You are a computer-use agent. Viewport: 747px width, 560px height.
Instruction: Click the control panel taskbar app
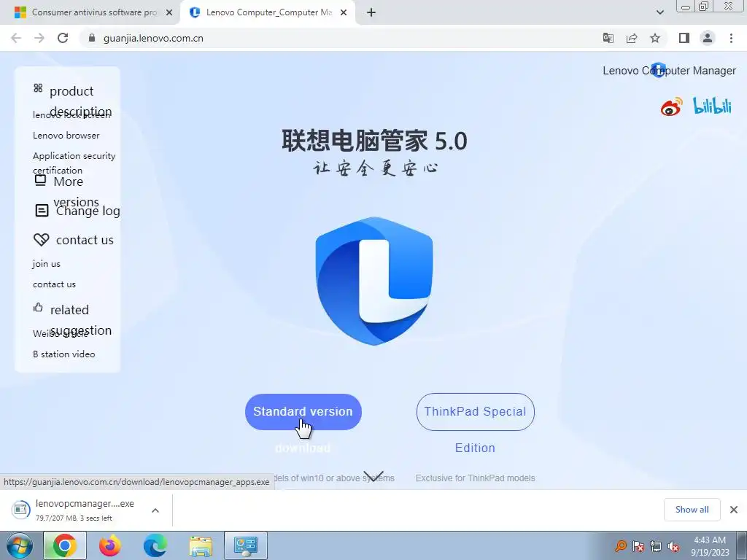pos(246,545)
